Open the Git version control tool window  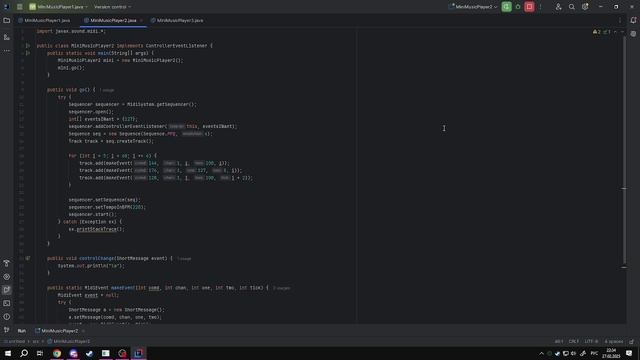[x=7, y=330]
